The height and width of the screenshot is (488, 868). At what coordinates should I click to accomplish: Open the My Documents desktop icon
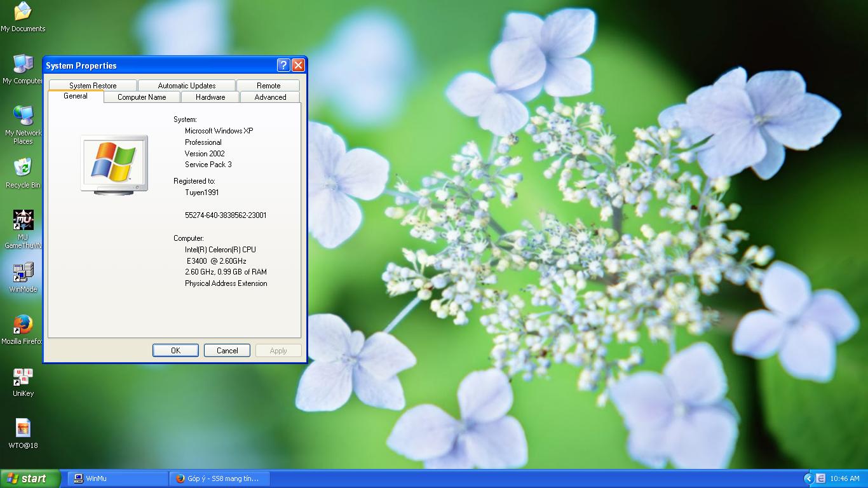[x=23, y=17]
